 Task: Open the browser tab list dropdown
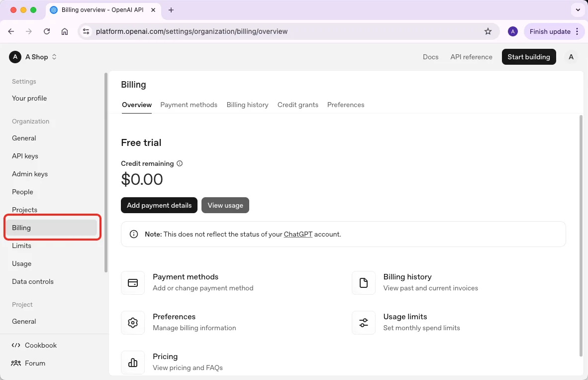point(578,9)
